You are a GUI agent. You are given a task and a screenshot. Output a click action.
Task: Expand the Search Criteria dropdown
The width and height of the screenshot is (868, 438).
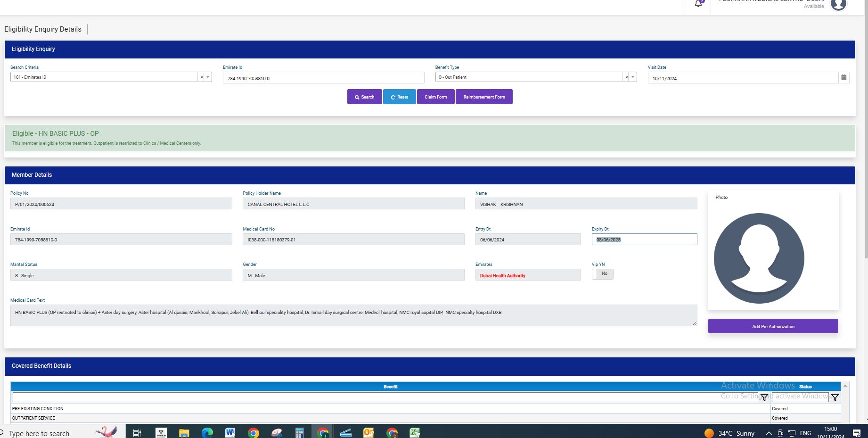tap(208, 77)
